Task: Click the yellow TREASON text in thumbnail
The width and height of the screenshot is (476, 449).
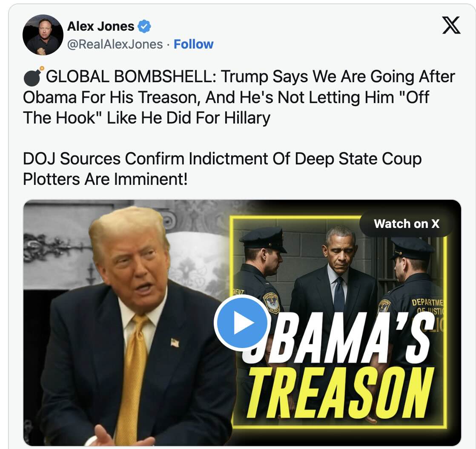Action: 340,392
